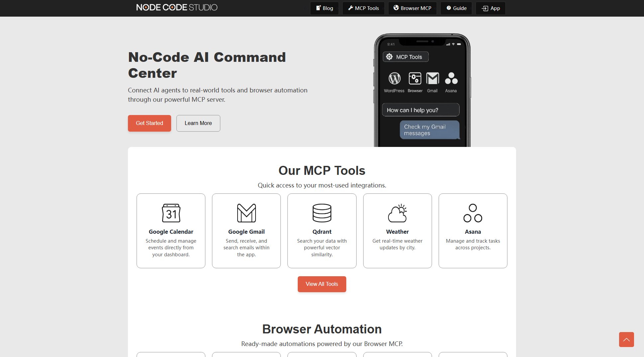Click the Get Started button
644x357 pixels.
pos(149,123)
